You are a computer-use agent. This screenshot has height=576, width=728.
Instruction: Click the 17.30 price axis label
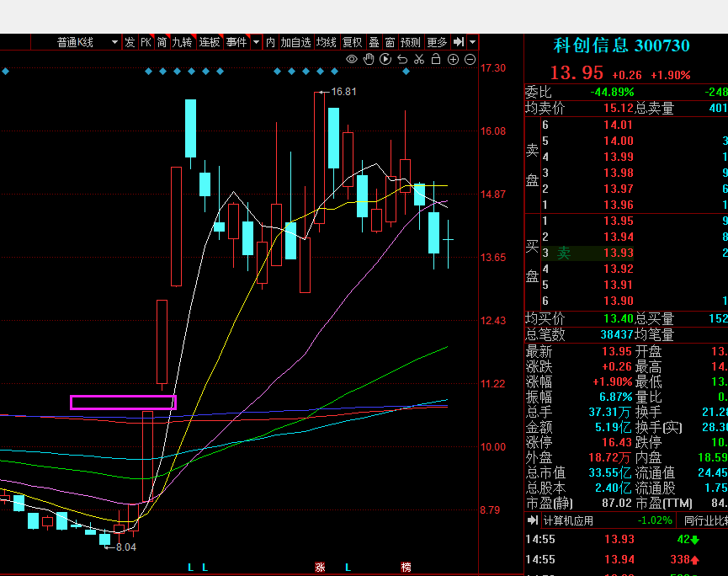tap(493, 68)
